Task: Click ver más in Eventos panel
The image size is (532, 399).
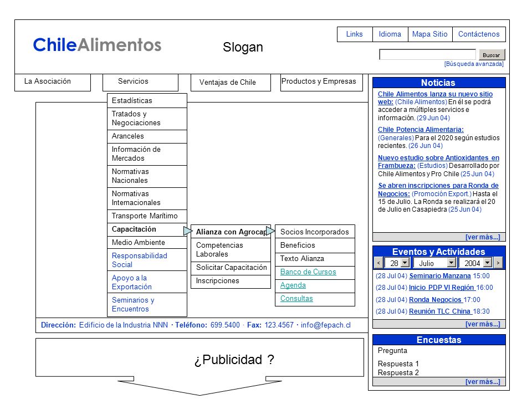Action: (x=483, y=324)
